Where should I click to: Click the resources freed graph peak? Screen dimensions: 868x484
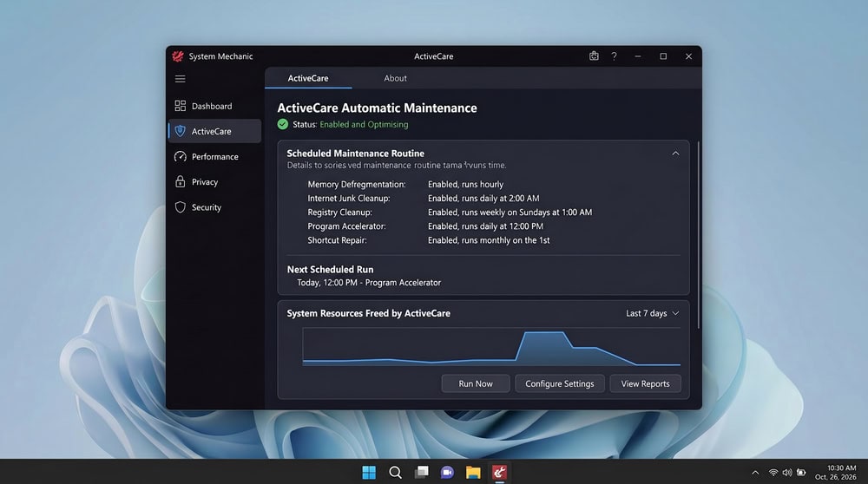[x=543, y=333]
